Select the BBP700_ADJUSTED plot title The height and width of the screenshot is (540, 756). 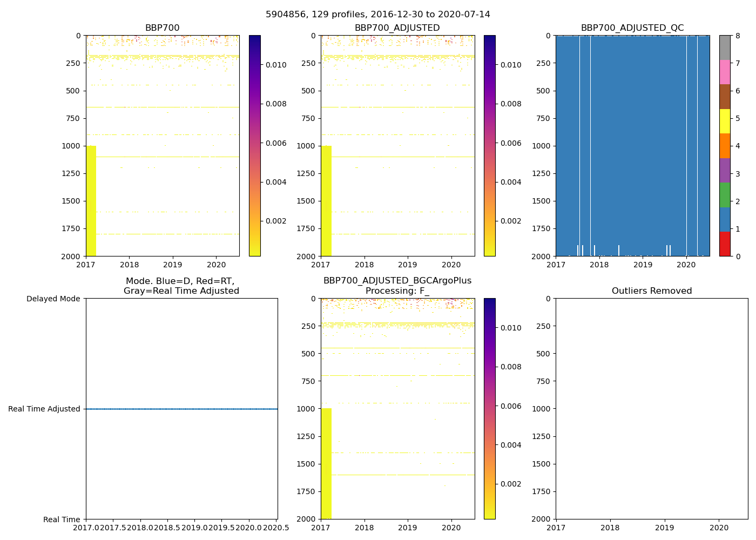[x=397, y=28]
